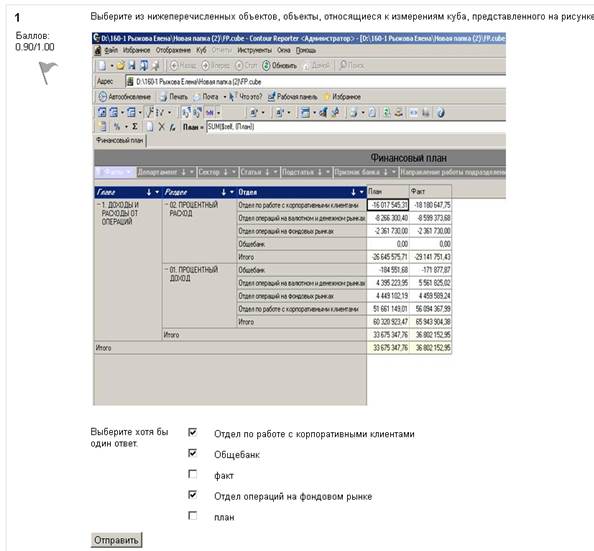Click the cell with value -26 645 575,71
This screenshot has width=594, height=551.
[x=388, y=257]
